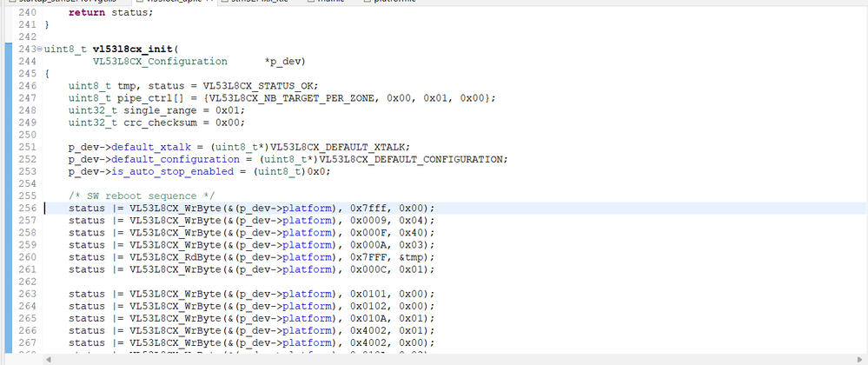
Task: Click VL53L8CX_NB_TARGET_PER_ZONE macro
Action: [292, 98]
